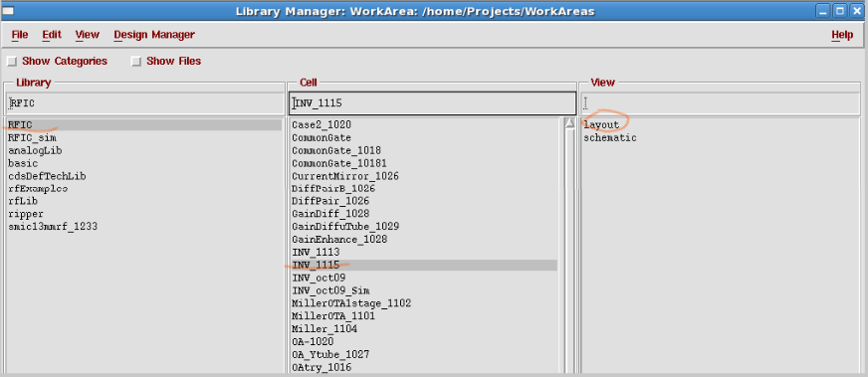The height and width of the screenshot is (377, 868).
Task: Open the Design Manager menu
Action: (x=154, y=35)
